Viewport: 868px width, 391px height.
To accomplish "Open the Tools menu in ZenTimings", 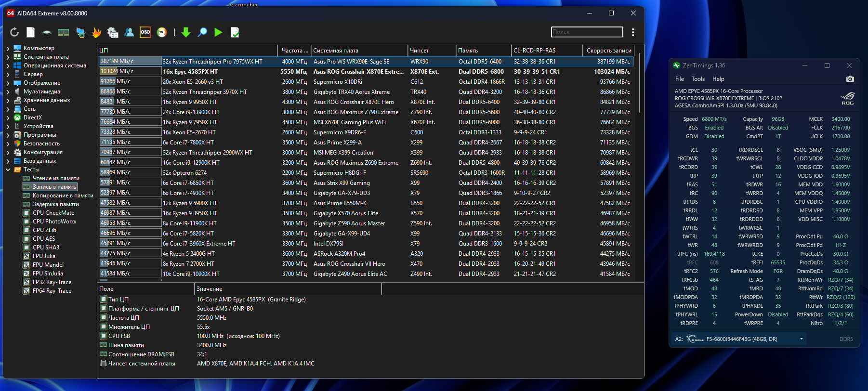I will click(x=698, y=79).
